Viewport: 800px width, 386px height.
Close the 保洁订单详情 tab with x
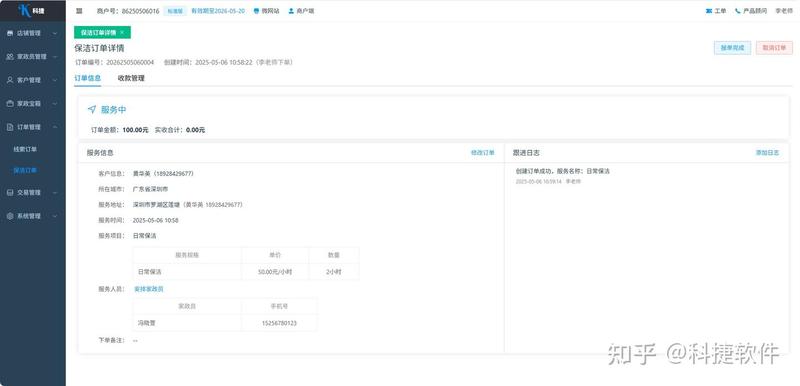(121, 33)
